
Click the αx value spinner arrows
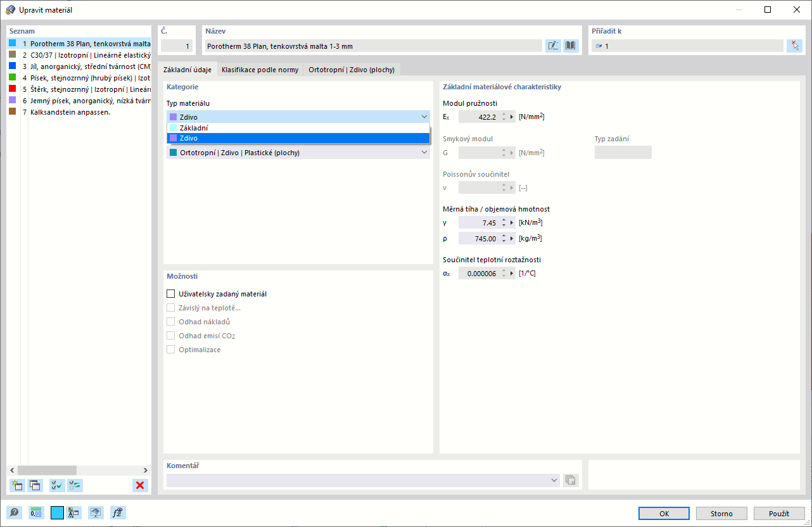coord(503,273)
